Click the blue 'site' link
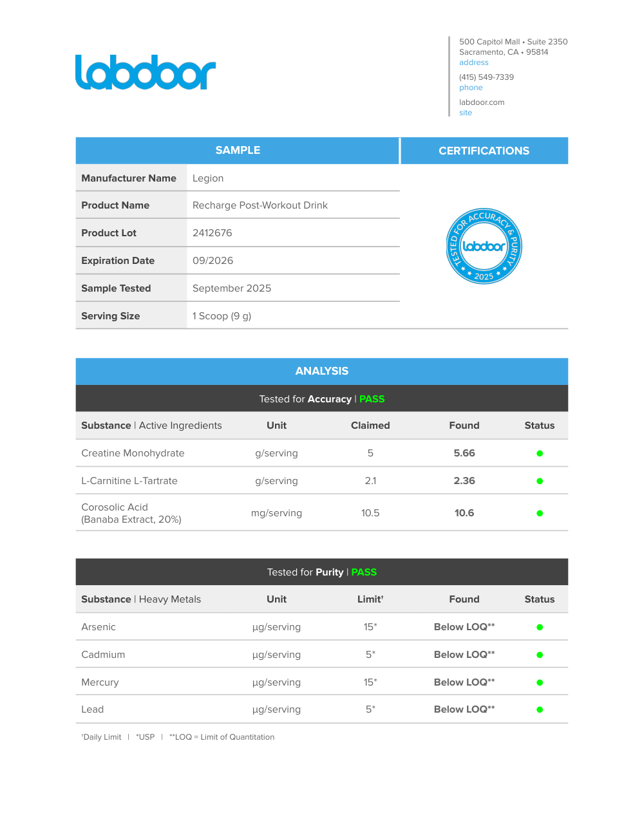Screen dimensions: 644x833 (x=466, y=113)
